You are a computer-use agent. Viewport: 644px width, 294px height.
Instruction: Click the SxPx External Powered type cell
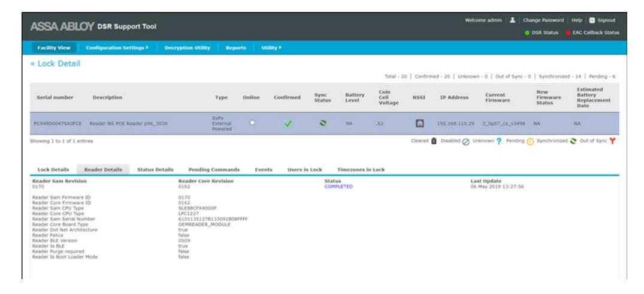[222, 124]
